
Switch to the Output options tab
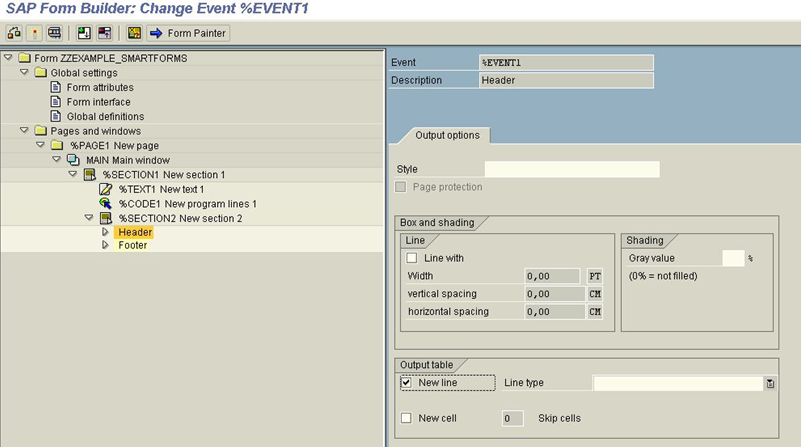447,135
